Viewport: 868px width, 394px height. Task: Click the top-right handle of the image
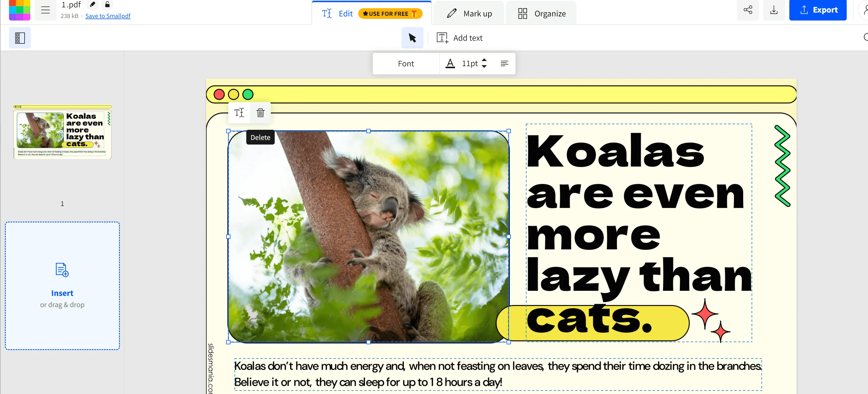[x=509, y=131]
